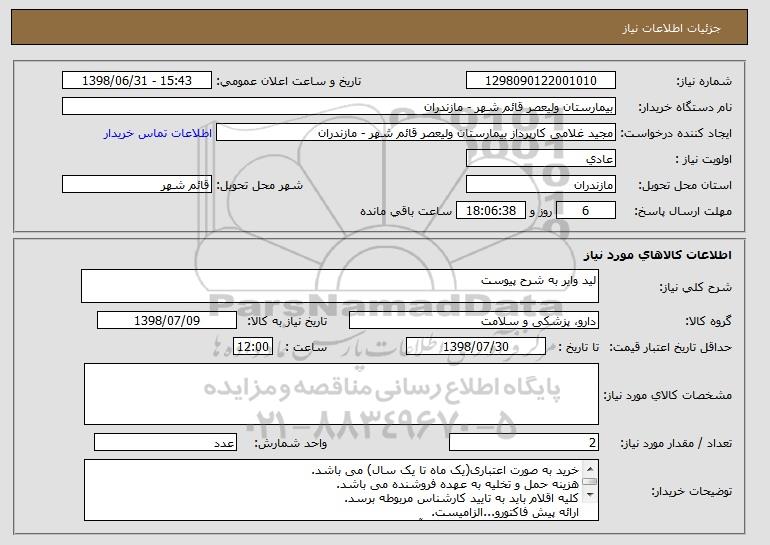
Task: Click the note line خرید به صورت اعتباری
Action: coord(445,470)
